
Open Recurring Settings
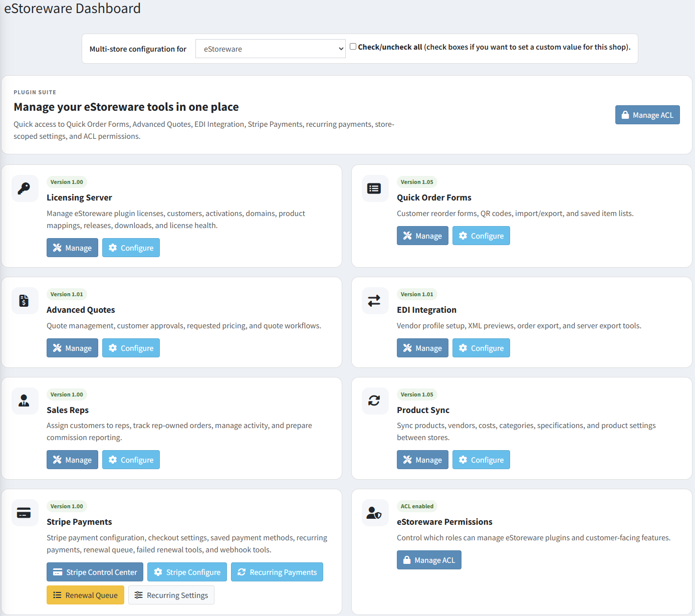coord(171,595)
